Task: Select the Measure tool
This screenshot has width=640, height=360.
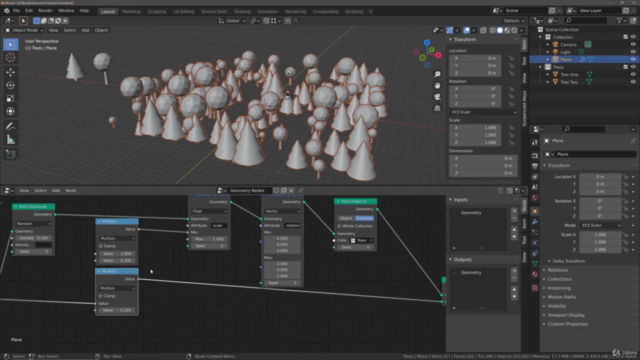Action: (11, 140)
